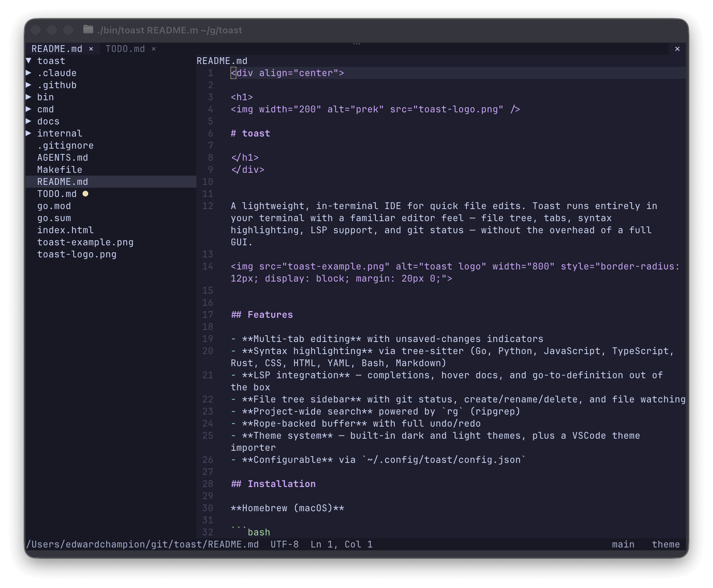Click the main branch label in status bar
The height and width of the screenshot is (588, 713).
tap(623, 544)
